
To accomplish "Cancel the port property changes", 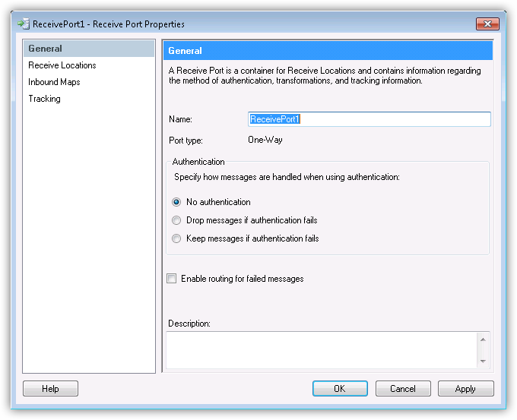I will pos(403,389).
